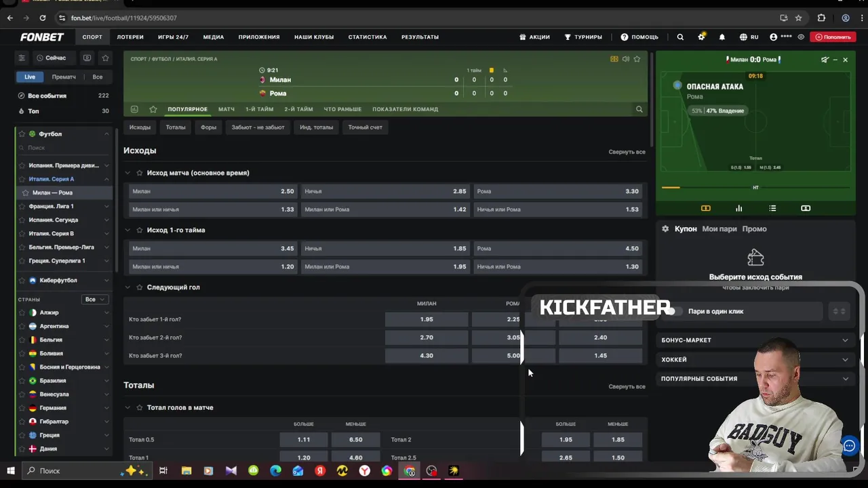Viewport: 868px width, 488px height.
Task: Open the settings gear in the header
Action: click(x=701, y=37)
